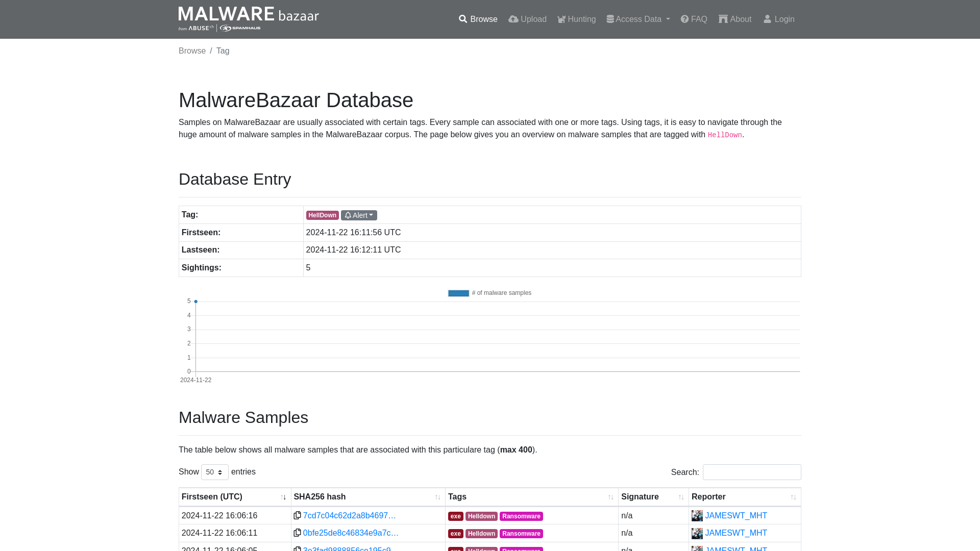Go to the Hunting page

576,19
